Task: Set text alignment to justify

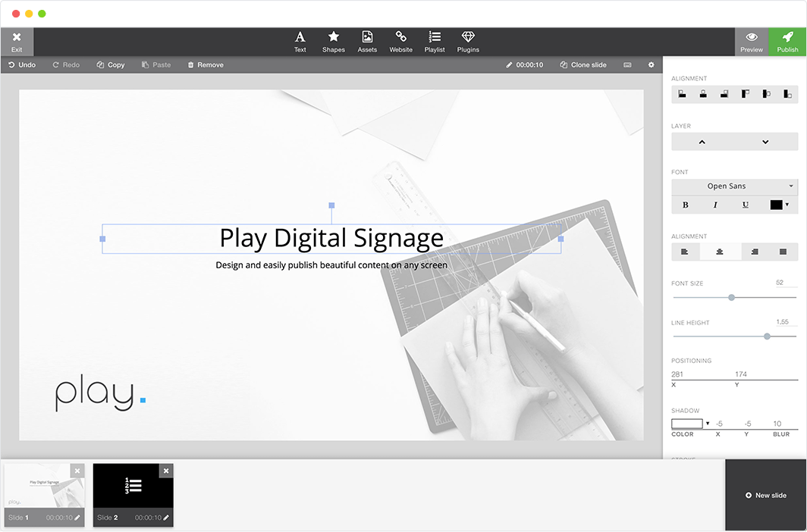Action: pos(783,252)
